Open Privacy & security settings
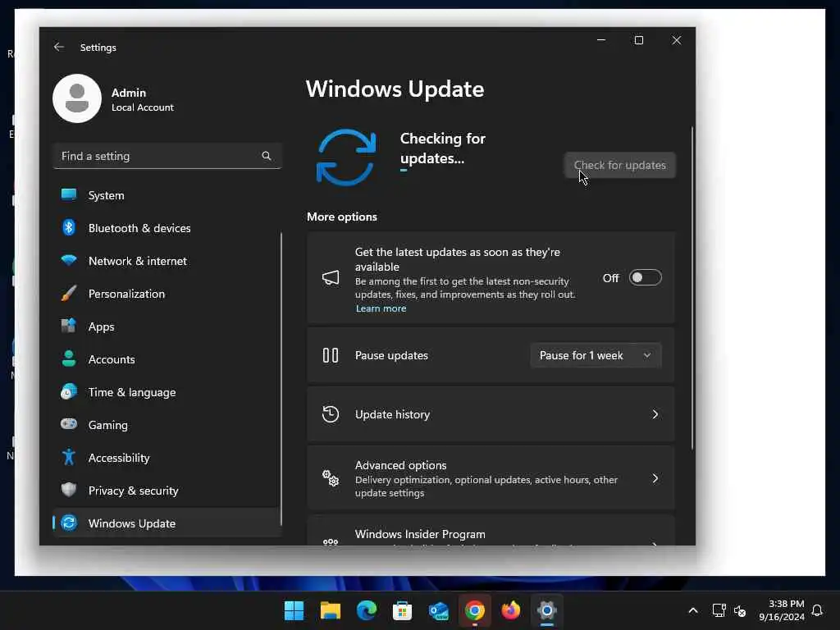 (x=167, y=491)
